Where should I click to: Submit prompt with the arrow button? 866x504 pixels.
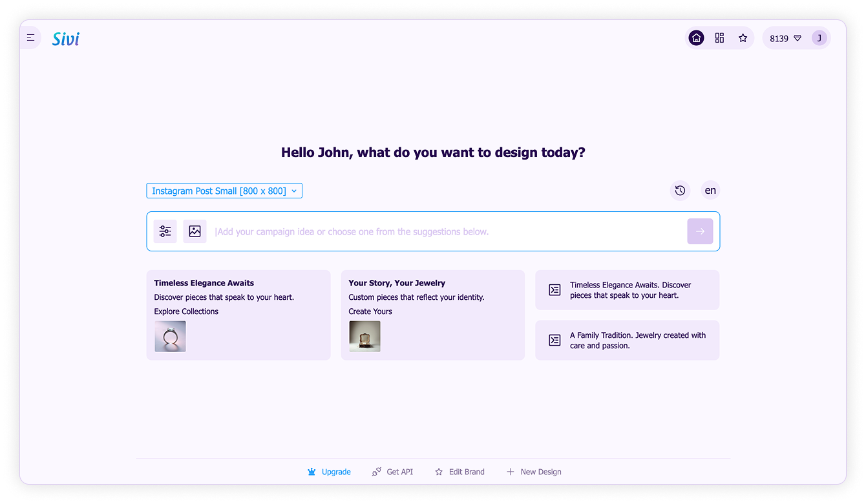(x=700, y=231)
